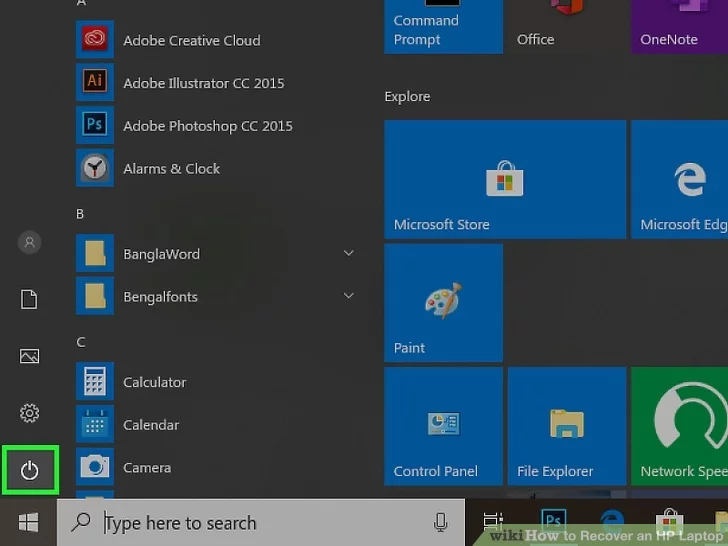Open Pictures icon in Start sidebar
728x546 pixels.
coord(29,356)
